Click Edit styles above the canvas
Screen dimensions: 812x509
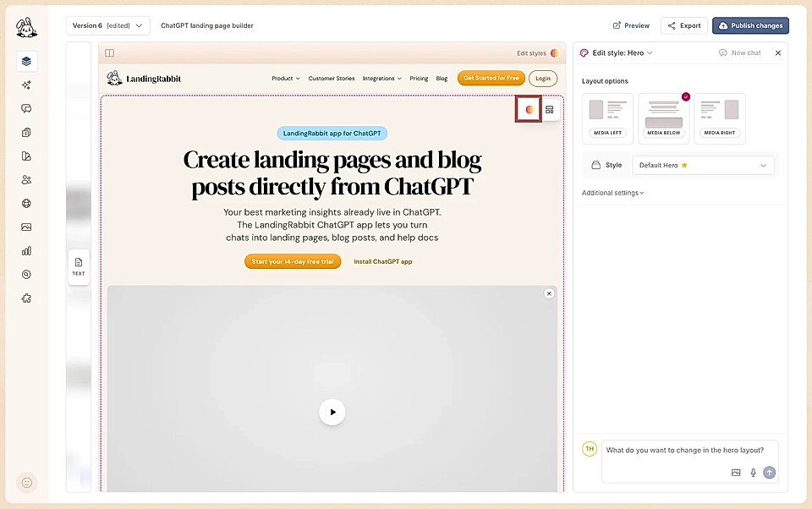537,52
